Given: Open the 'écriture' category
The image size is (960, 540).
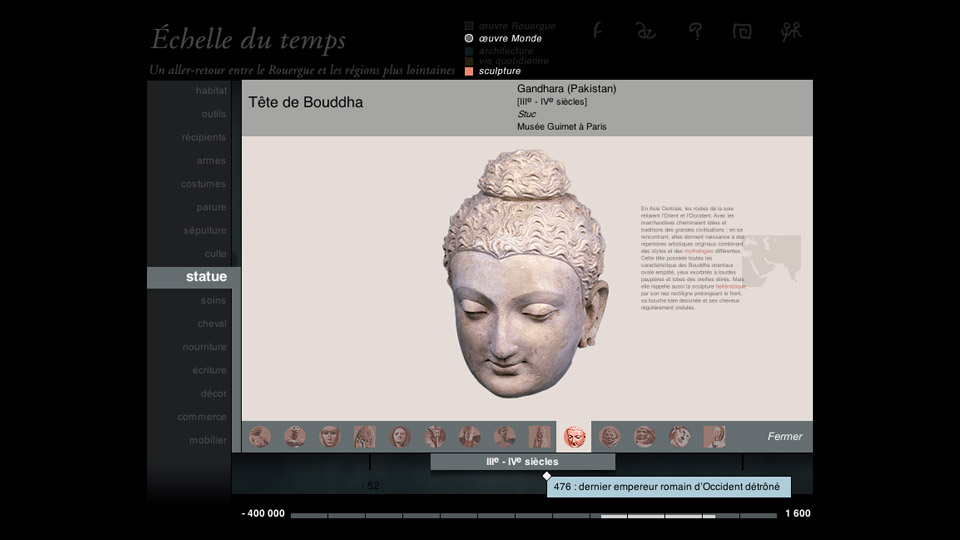Looking at the screenshot, I should [x=209, y=370].
